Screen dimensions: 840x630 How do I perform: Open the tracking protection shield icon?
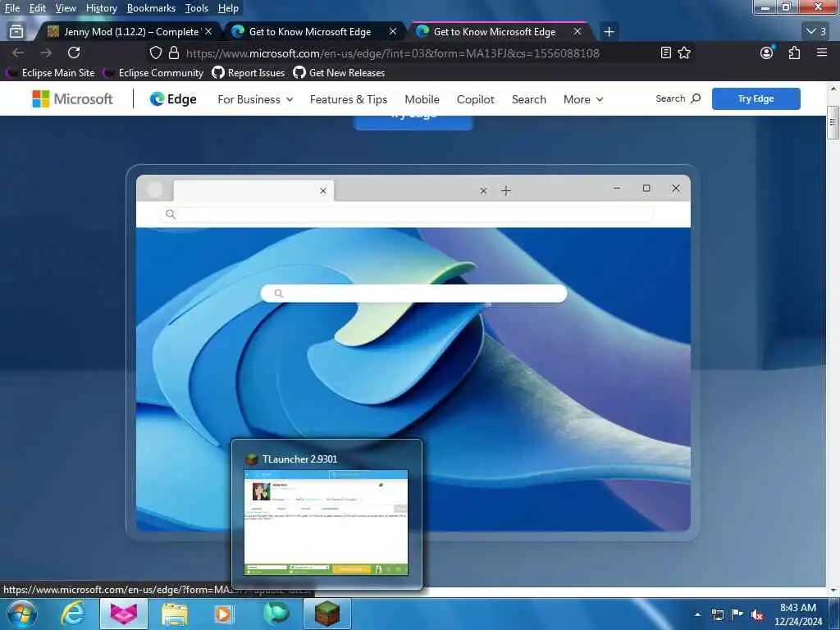pos(155,52)
